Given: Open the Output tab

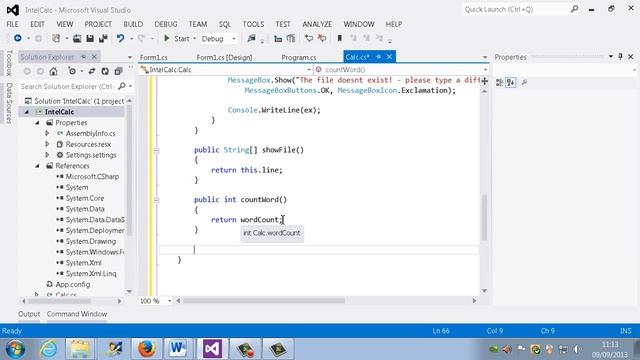Looking at the screenshot, I should tap(29, 314).
